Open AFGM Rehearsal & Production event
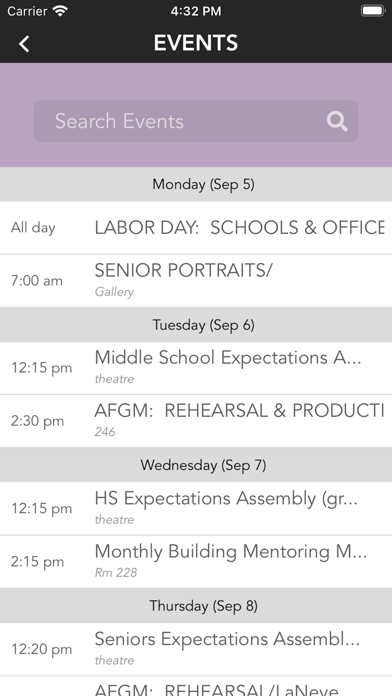This screenshot has width=392, height=696. coord(196,421)
